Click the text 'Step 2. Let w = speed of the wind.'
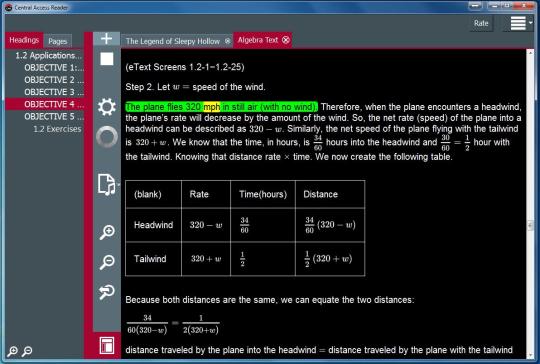Screen dimensions: 540x364 point(195,87)
